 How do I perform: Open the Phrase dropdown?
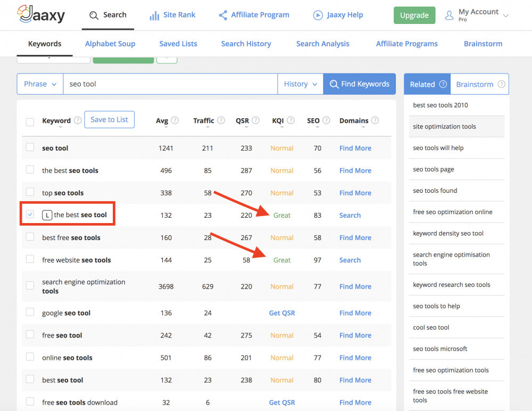point(40,84)
